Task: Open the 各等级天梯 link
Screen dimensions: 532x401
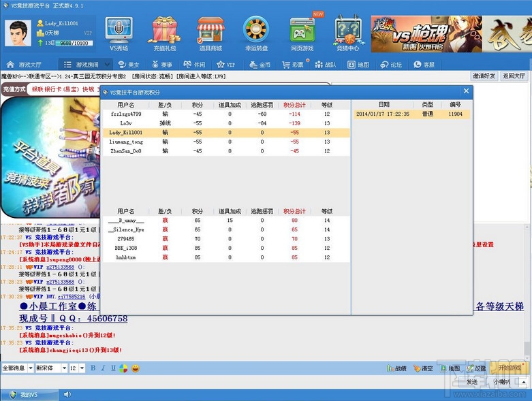Action: [x=499, y=306]
